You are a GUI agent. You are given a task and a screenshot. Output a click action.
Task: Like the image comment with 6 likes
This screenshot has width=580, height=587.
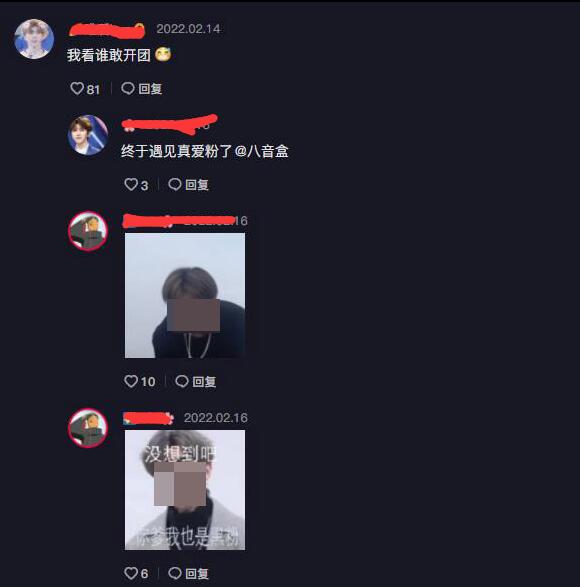131,573
